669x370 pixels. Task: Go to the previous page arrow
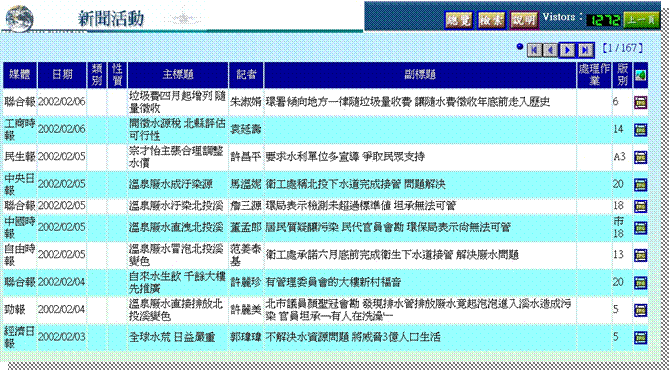pyautogui.click(x=550, y=50)
